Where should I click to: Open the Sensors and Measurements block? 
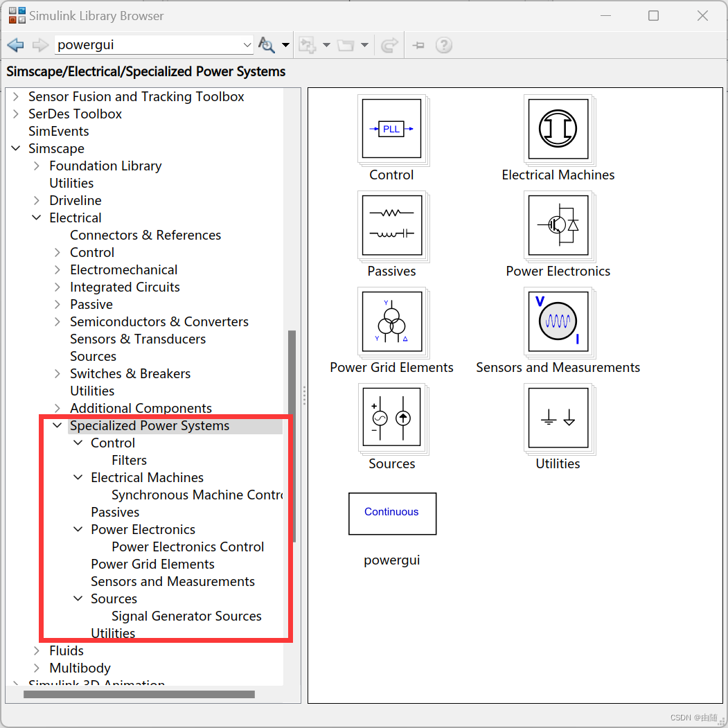[558, 321]
